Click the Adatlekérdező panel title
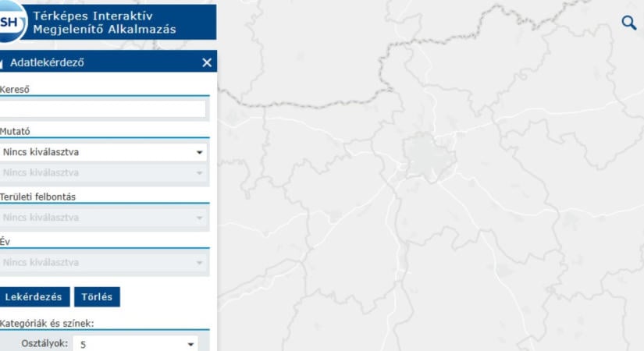The height and width of the screenshot is (351, 644). 47,62
